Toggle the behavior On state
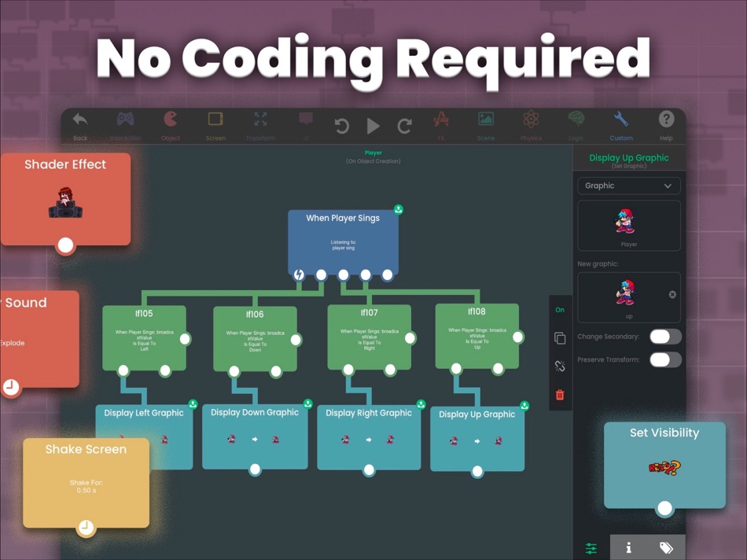Image resolution: width=747 pixels, height=560 pixels. coord(560,310)
